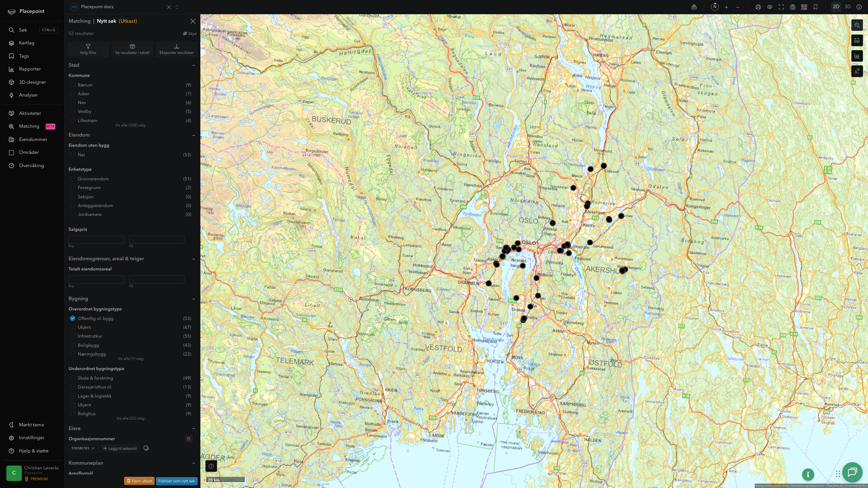
Task: Open the map location pin tool
Action: click(x=694, y=7)
